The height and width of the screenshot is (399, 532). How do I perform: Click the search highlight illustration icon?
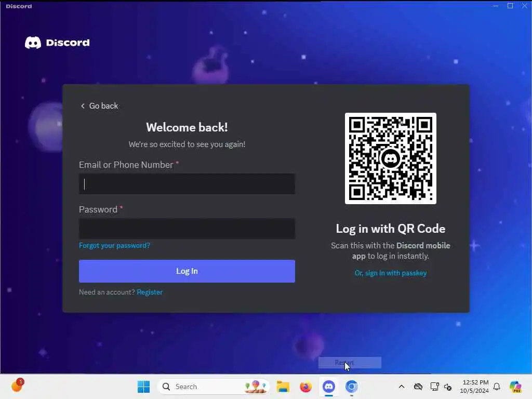(256, 387)
